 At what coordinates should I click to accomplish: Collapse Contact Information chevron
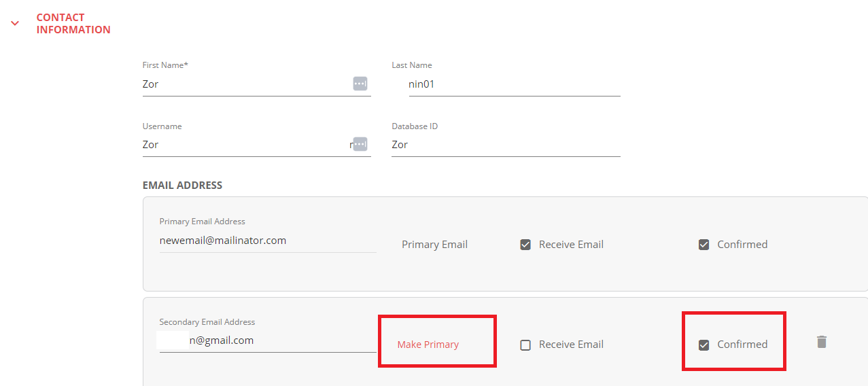[15, 23]
